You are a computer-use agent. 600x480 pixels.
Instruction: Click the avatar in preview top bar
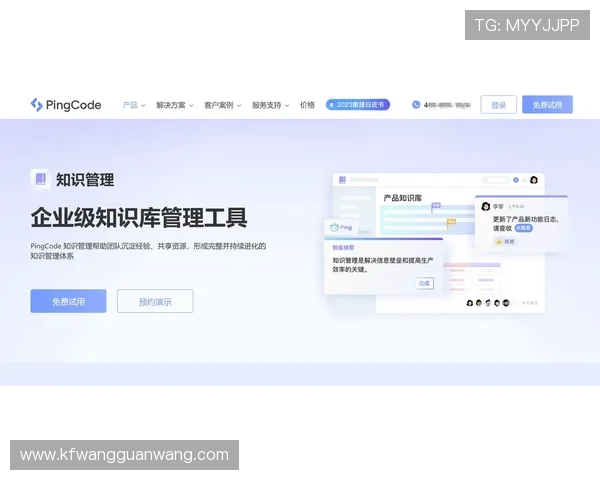click(x=534, y=180)
